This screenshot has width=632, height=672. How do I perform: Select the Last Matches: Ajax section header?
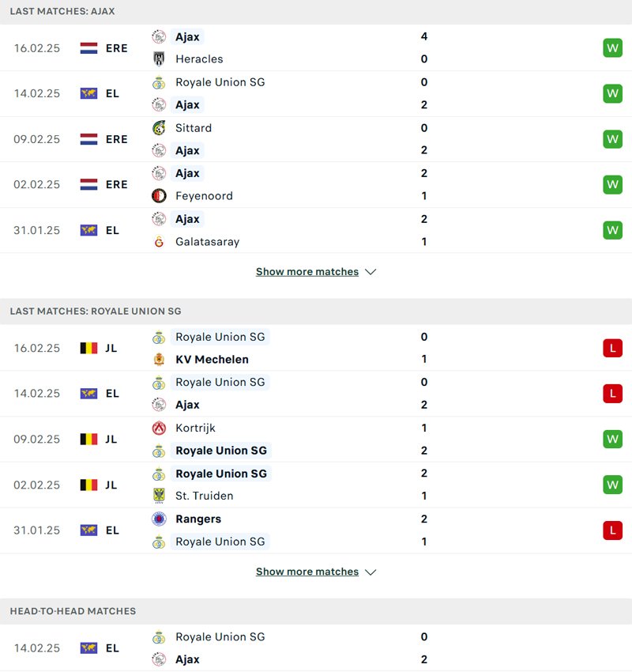point(62,12)
